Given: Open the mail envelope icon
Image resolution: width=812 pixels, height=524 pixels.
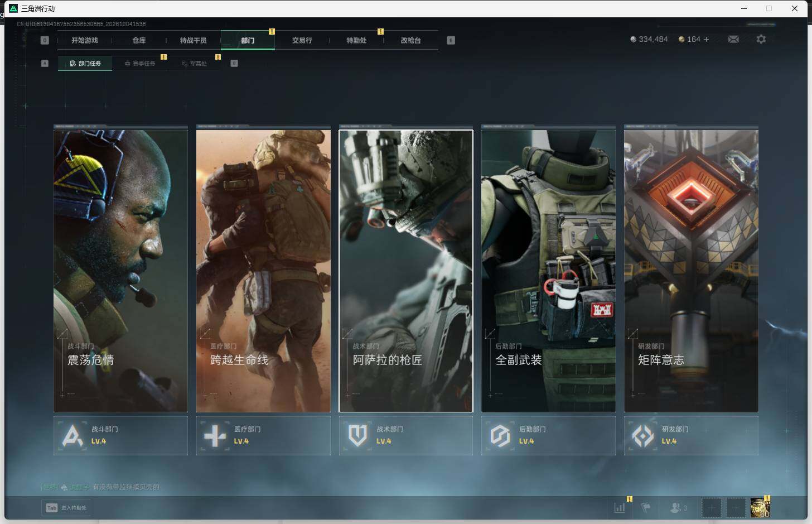Looking at the screenshot, I should click(733, 39).
